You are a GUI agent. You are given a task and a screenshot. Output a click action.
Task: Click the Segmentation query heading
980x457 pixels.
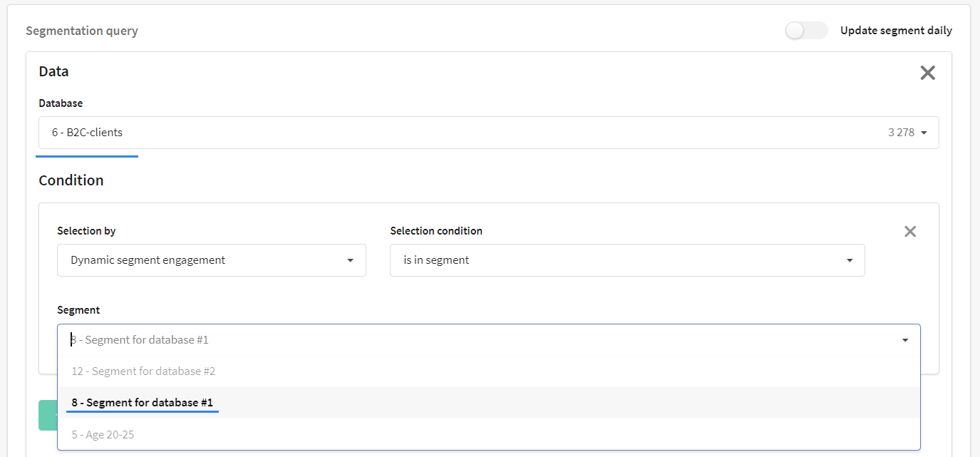[x=82, y=31]
